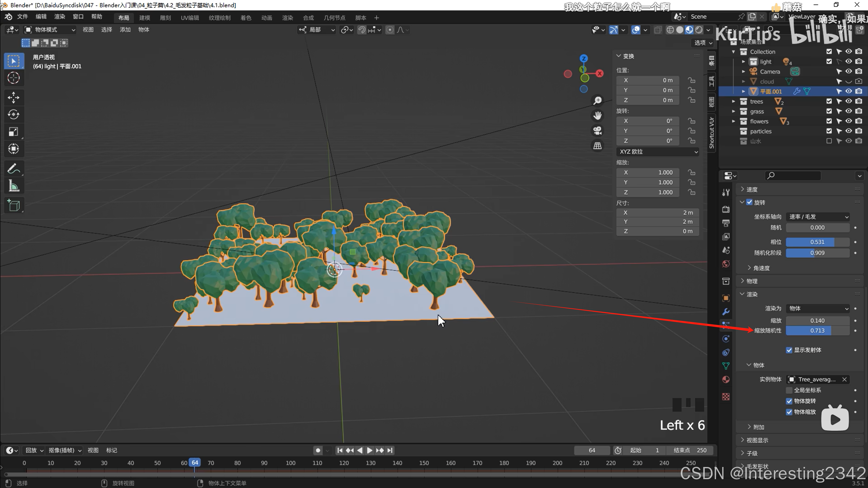
Task: Toggle camera view in viewport
Action: 597,130
